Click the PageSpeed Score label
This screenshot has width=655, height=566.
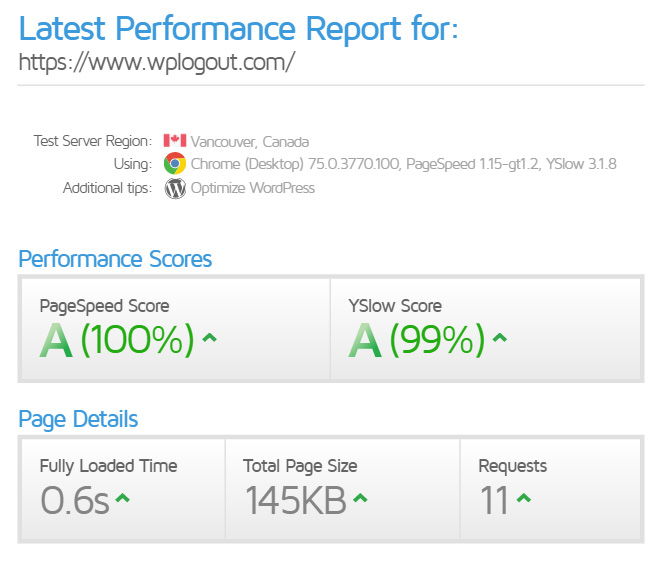(x=104, y=306)
